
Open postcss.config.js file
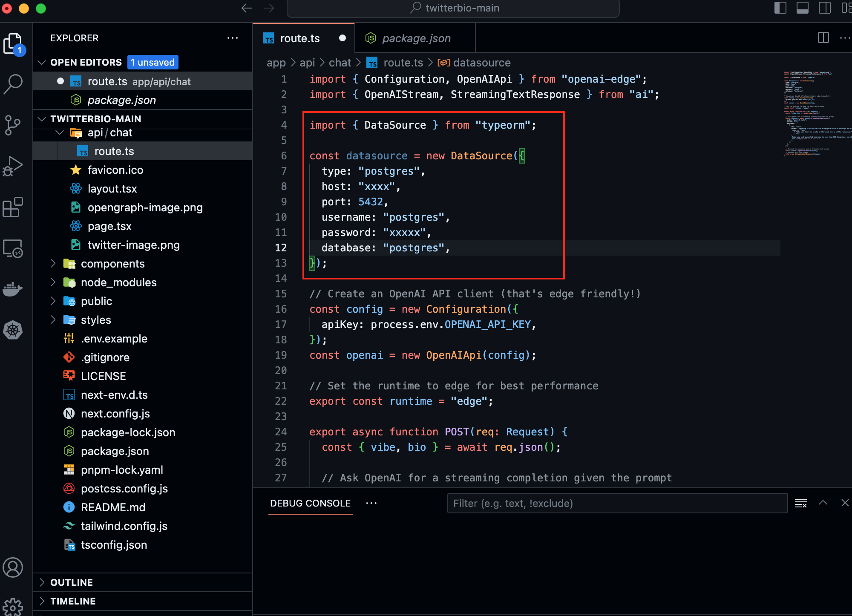(143, 489)
